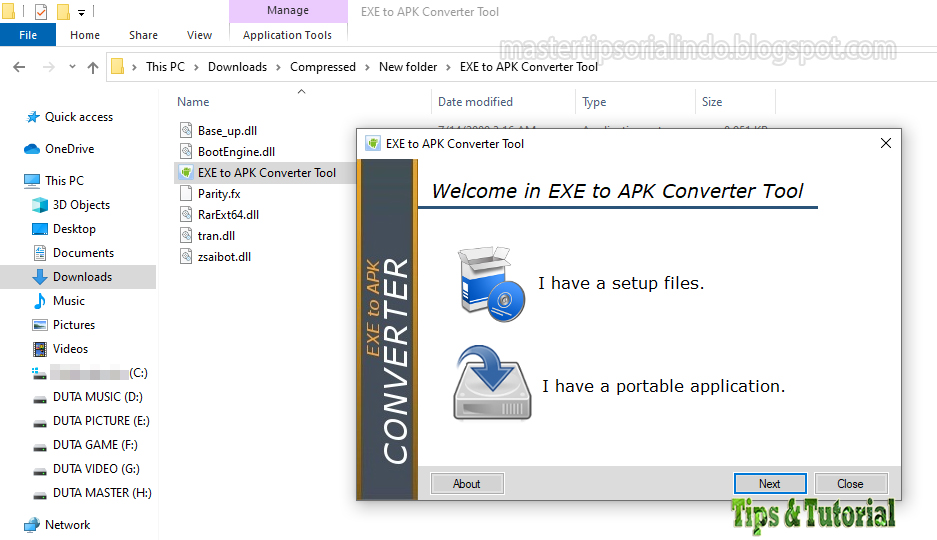Open the Home ribbon tab
Image resolution: width=937 pixels, height=540 pixels.
pos(85,35)
